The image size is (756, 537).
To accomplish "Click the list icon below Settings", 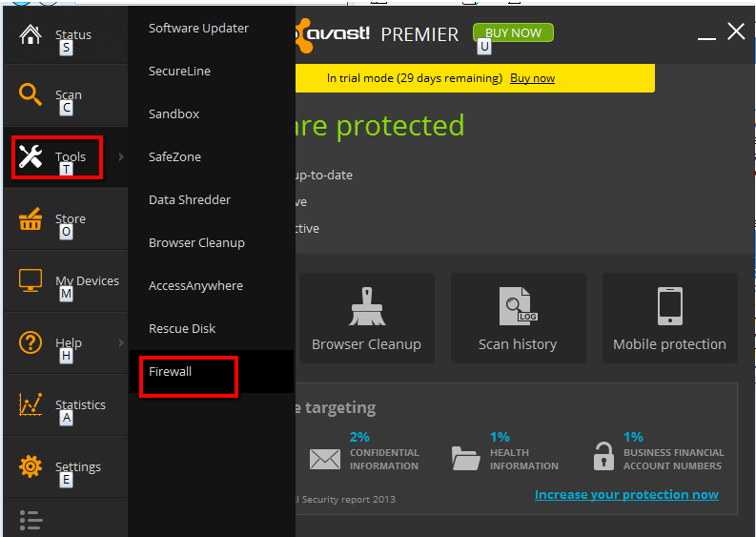I will coord(31,520).
